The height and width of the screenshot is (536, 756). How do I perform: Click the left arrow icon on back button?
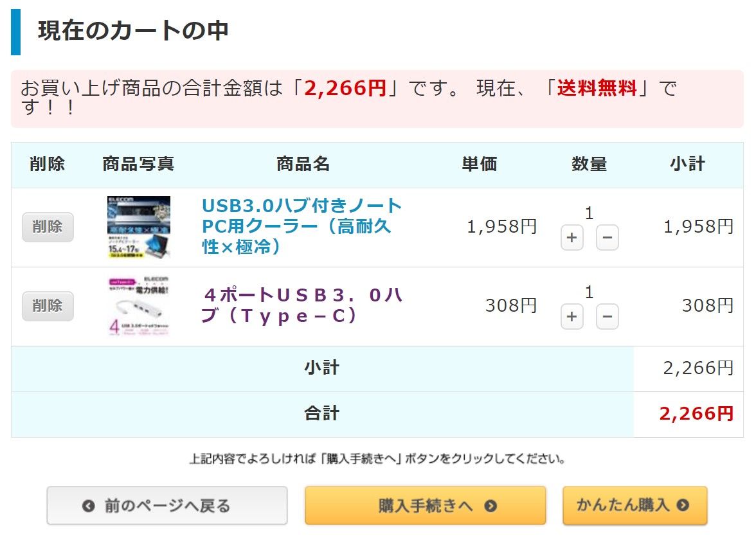(x=89, y=506)
